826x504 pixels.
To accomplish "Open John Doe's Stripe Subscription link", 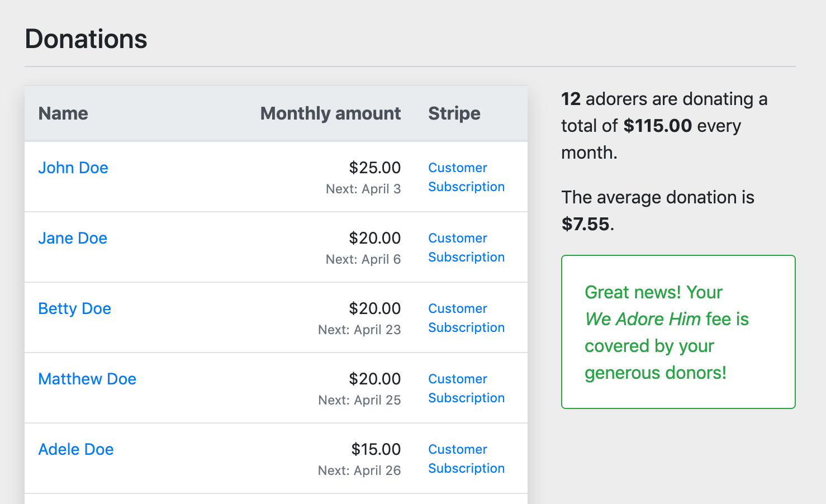I will pyautogui.click(x=466, y=187).
